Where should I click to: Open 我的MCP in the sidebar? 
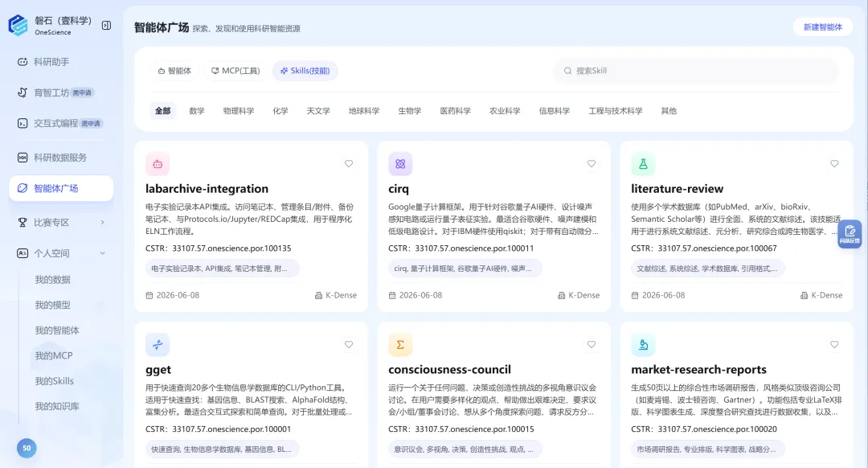tap(54, 355)
